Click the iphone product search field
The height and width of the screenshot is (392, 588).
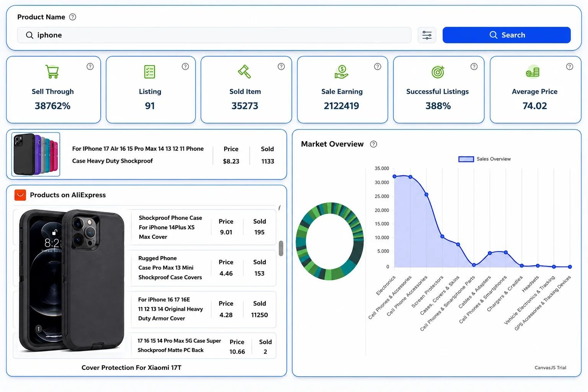click(214, 35)
